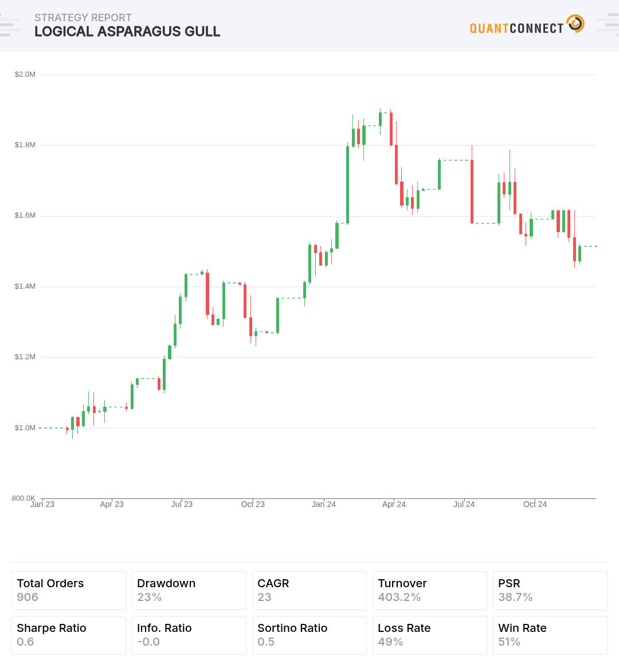619x672 pixels.
Task: Click the QUANTCONNECT wordmark text
Action: [516, 28]
